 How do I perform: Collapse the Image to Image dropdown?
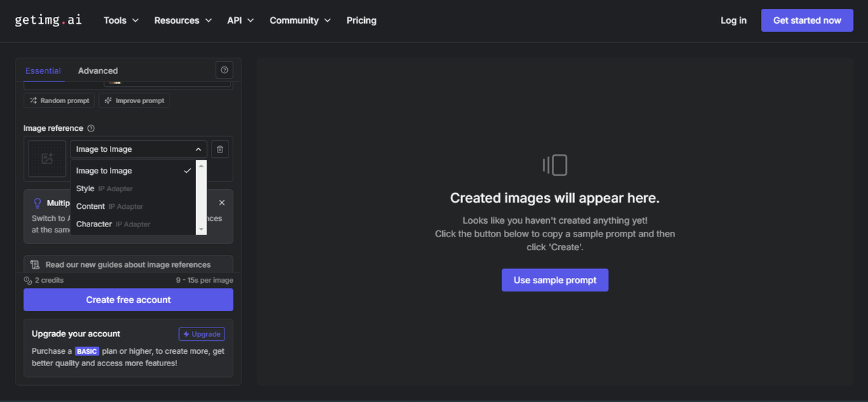click(x=138, y=149)
